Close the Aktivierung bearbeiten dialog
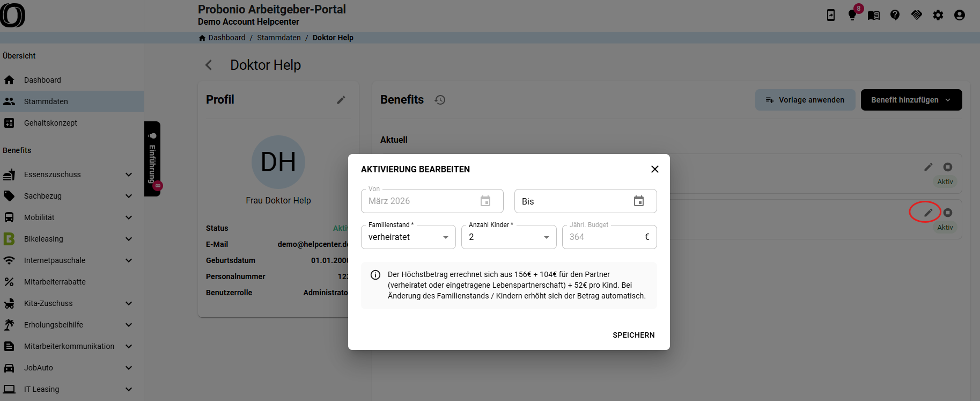Viewport: 980px width, 401px height. click(654, 169)
